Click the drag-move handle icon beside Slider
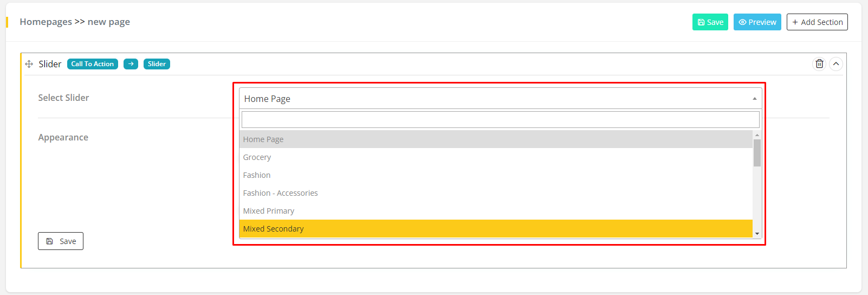Viewport: 868px width, 295px height. [x=29, y=64]
